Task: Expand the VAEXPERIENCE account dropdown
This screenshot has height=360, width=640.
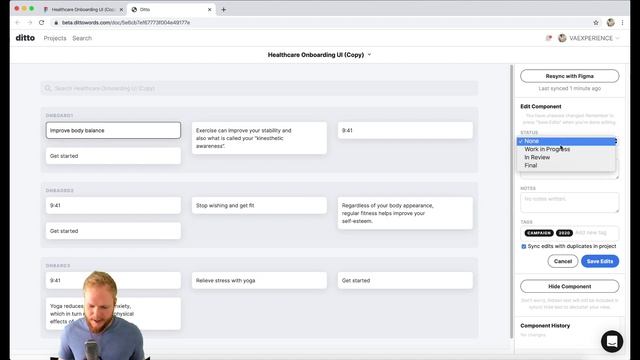Action: (x=618, y=38)
